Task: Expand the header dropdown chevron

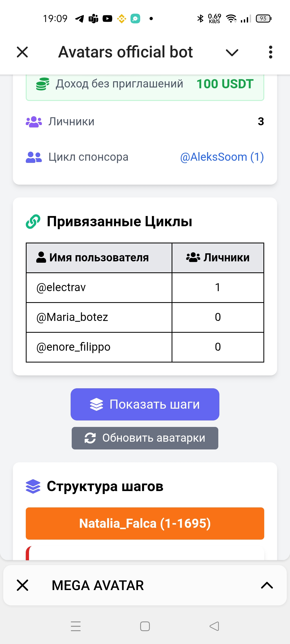Action: pos(232,53)
